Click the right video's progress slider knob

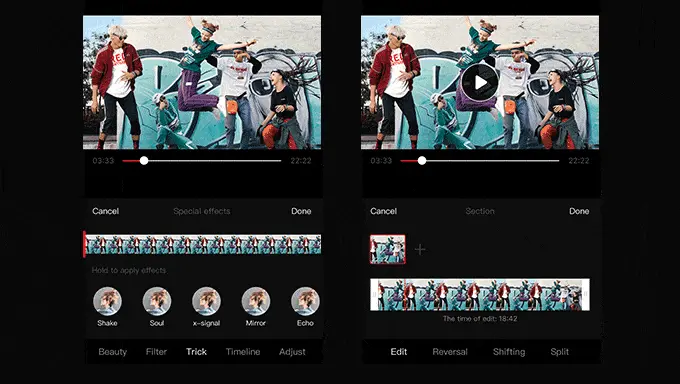point(422,161)
